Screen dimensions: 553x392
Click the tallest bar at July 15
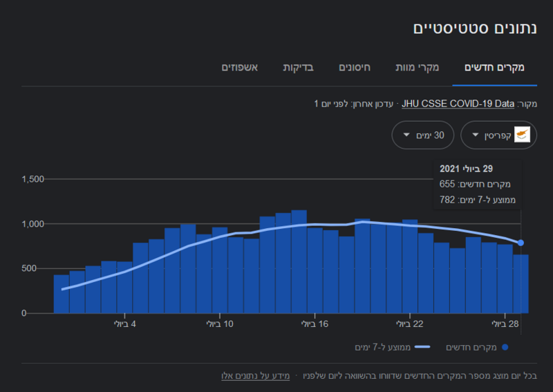[x=299, y=261]
